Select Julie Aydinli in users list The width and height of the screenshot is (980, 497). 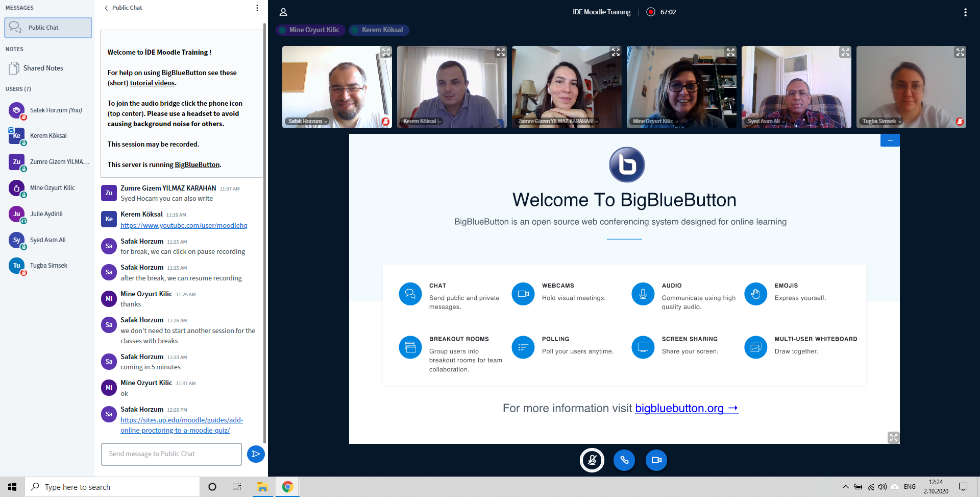pos(48,214)
